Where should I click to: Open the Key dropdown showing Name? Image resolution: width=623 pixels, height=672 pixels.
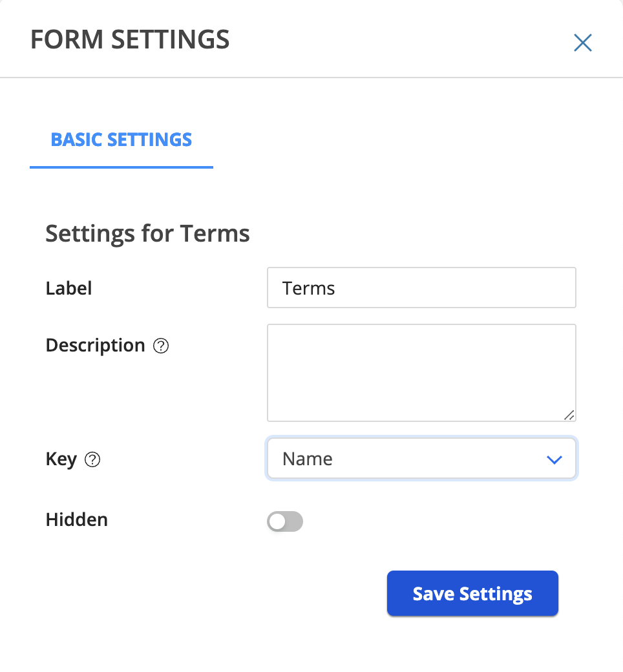[x=421, y=459]
